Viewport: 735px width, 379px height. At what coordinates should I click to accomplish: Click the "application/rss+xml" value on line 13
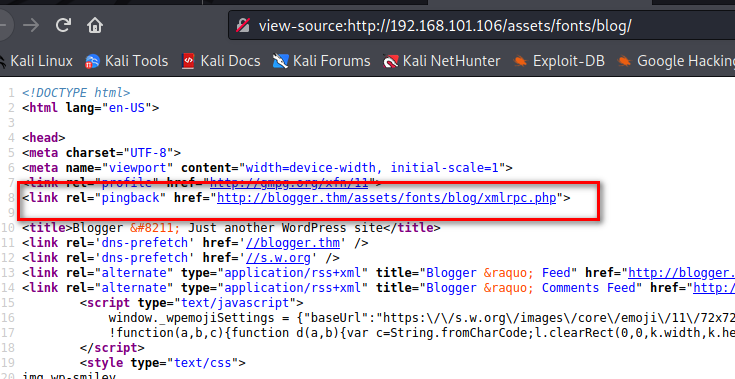(x=293, y=273)
